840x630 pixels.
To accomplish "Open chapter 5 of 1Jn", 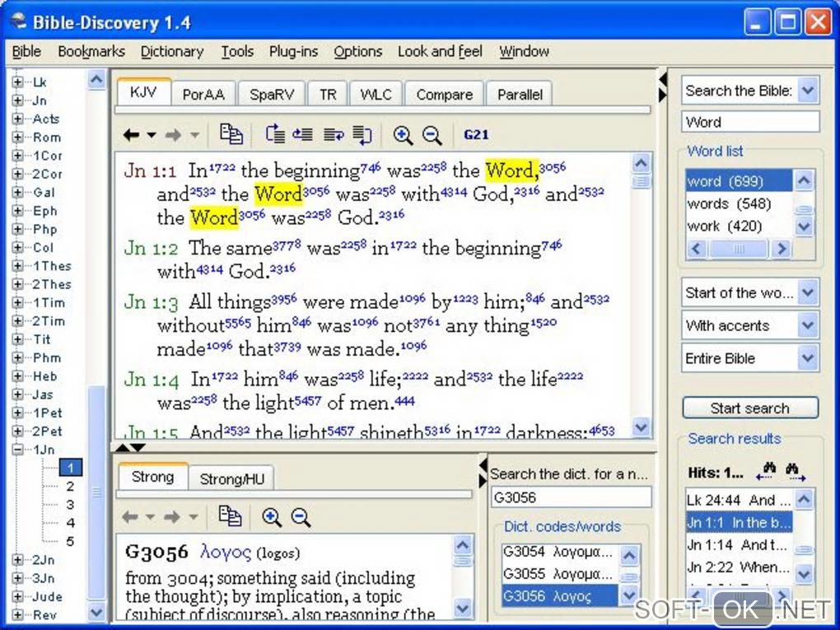I will (x=70, y=541).
